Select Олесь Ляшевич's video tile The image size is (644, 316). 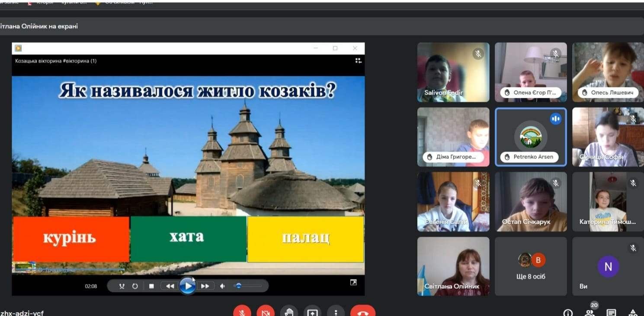(608, 72)
